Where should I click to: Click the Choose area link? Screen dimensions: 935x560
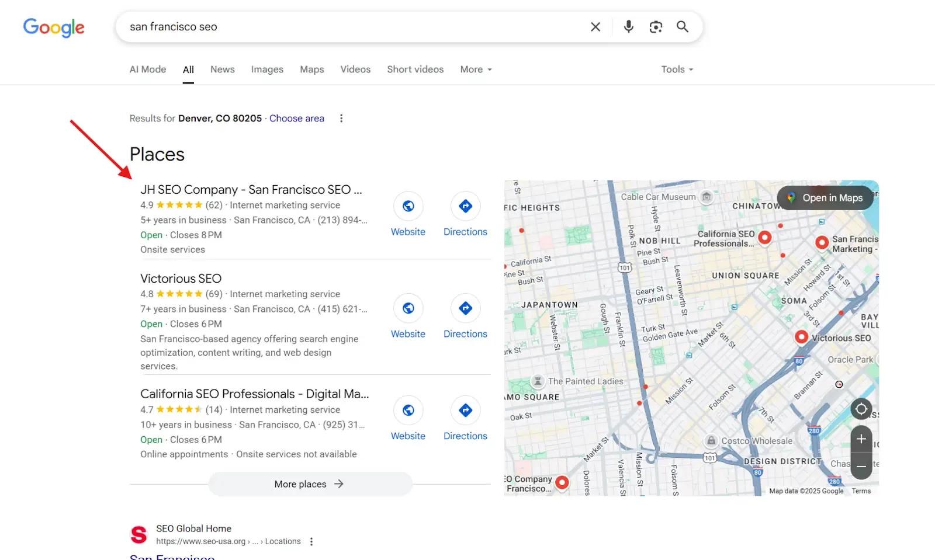(x=296, y=119)
